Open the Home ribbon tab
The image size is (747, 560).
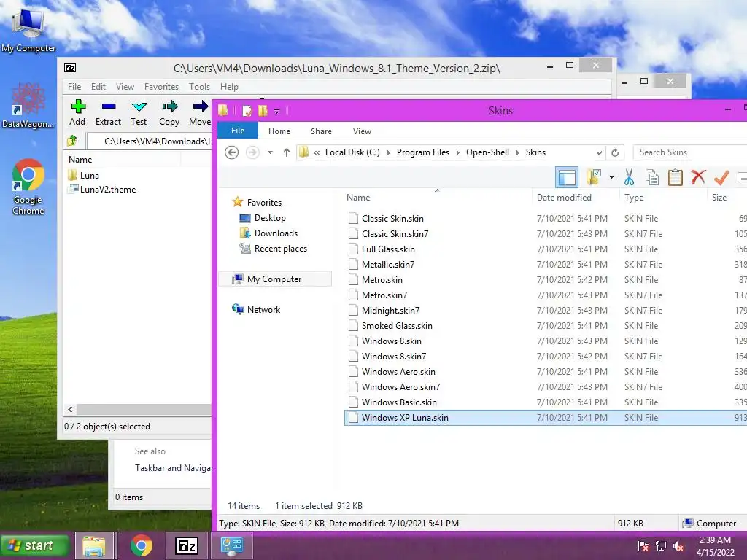click(279, 131)
